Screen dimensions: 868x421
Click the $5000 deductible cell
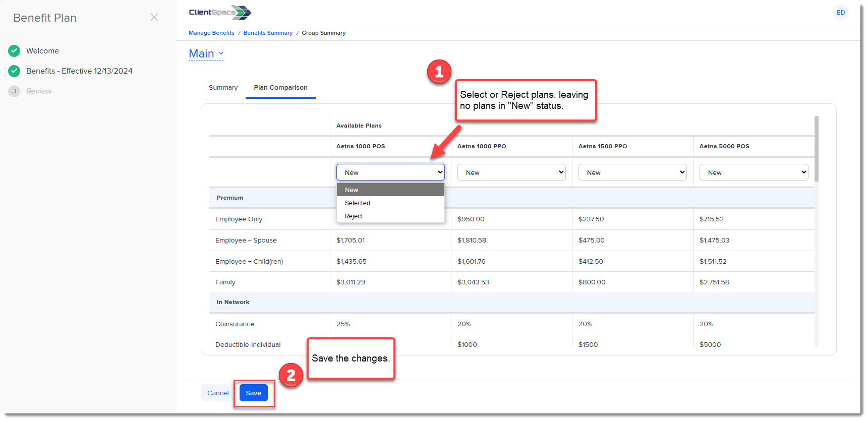point(710,345)
